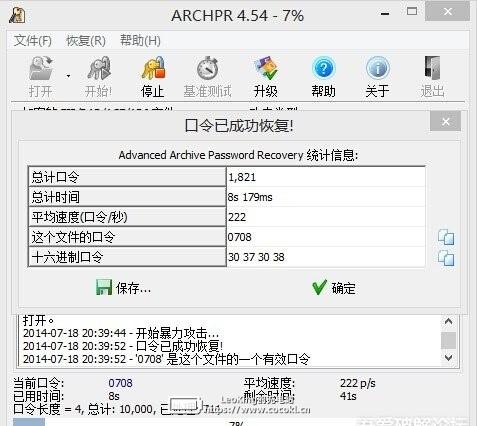The width and height of the screenshot is (477, 426).
Task: Expand the dropdown arrow beside 打开
Action: pyautogui.click(x=68, y=76)
